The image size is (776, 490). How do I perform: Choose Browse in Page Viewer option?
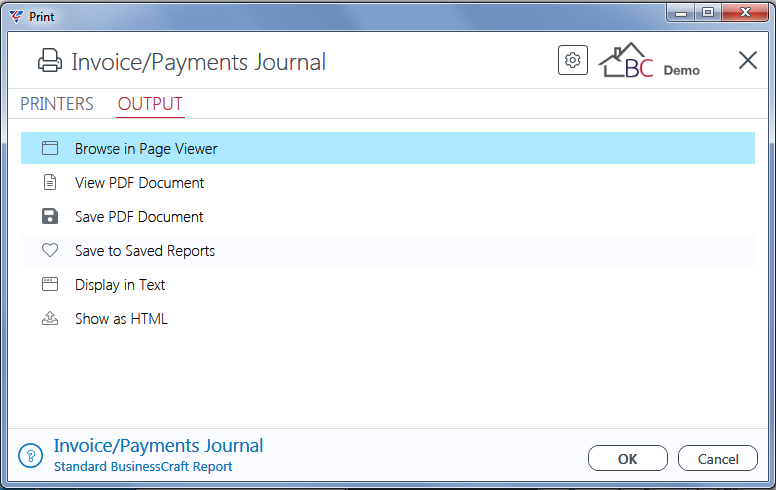[388, 148]
